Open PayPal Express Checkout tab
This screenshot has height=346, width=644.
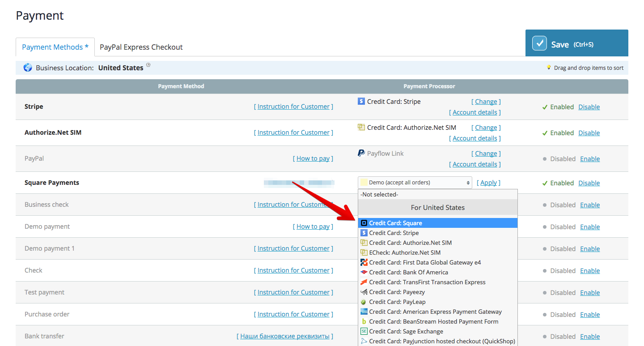tap(141, 47)
